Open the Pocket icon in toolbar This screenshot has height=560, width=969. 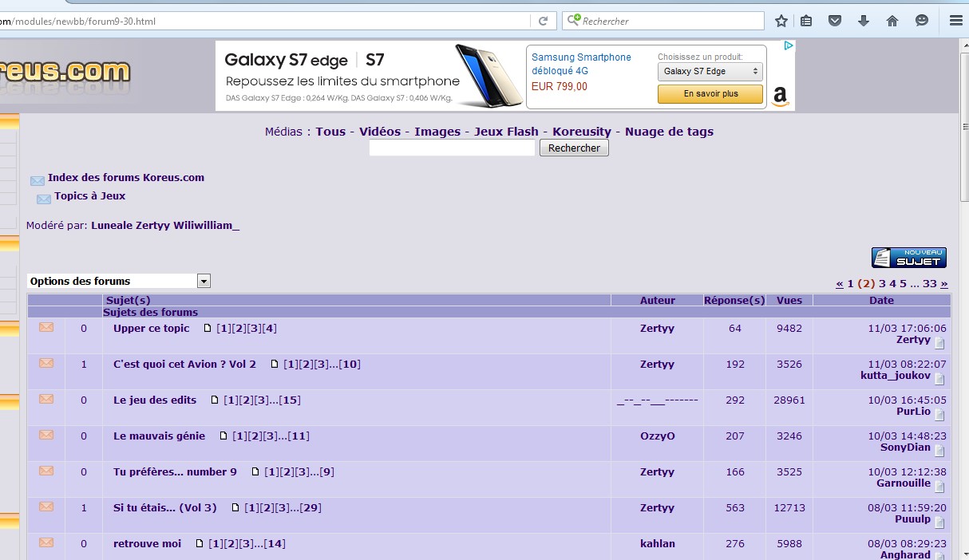point(835,21)
